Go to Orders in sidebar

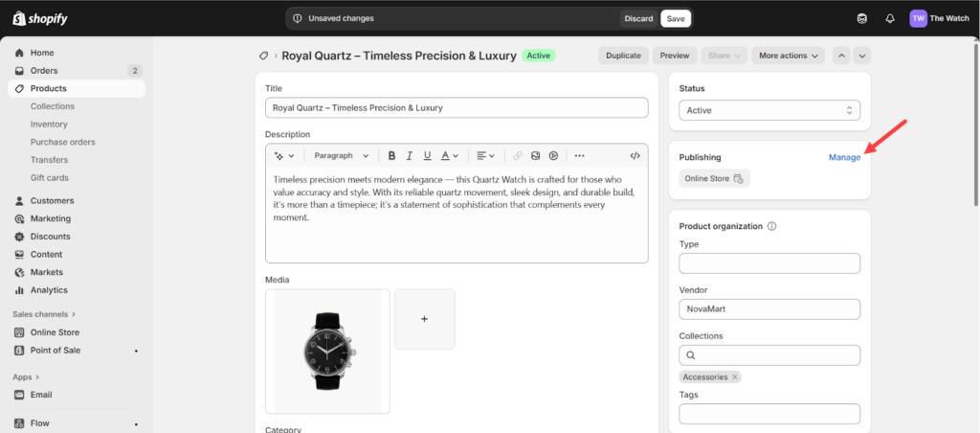tap(44, 71)
